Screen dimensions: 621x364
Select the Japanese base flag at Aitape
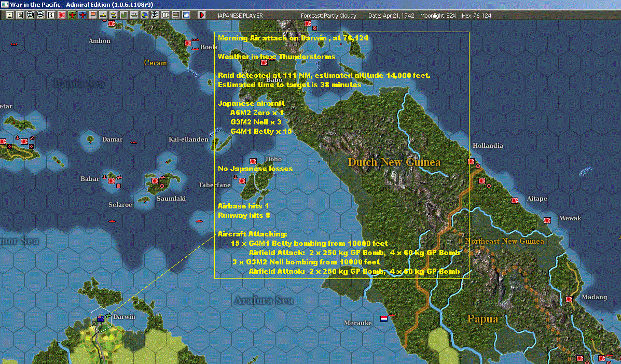(515, 201)
